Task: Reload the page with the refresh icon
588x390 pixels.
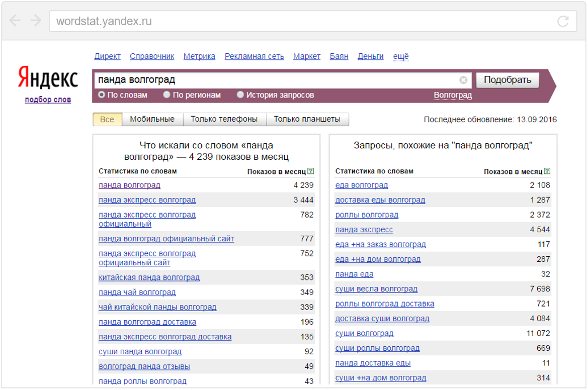Action: click(563, 21)
